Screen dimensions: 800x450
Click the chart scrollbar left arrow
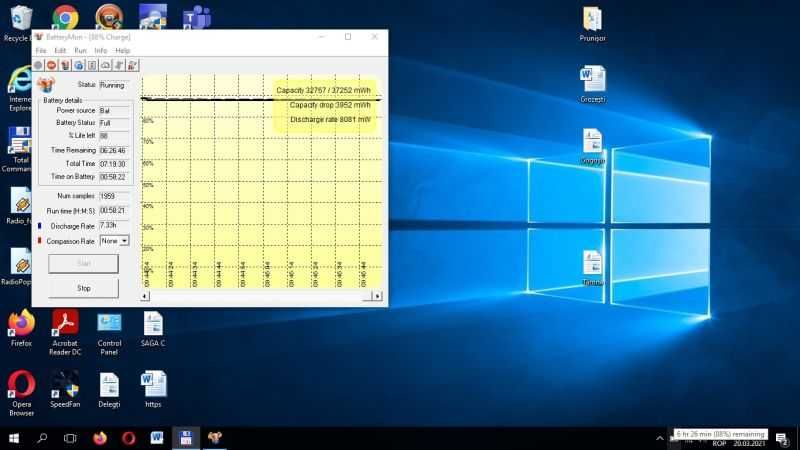pyautogui.click(x=145, y=296)
